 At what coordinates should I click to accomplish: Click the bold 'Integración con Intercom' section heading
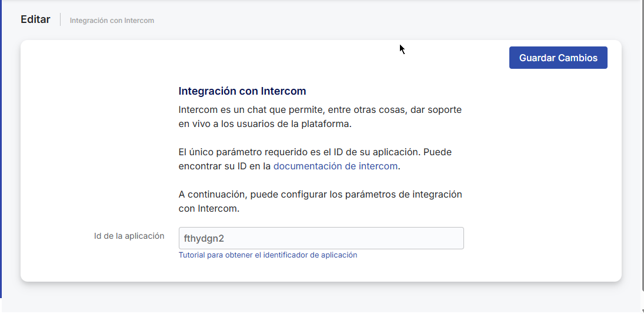click(242, 91)
